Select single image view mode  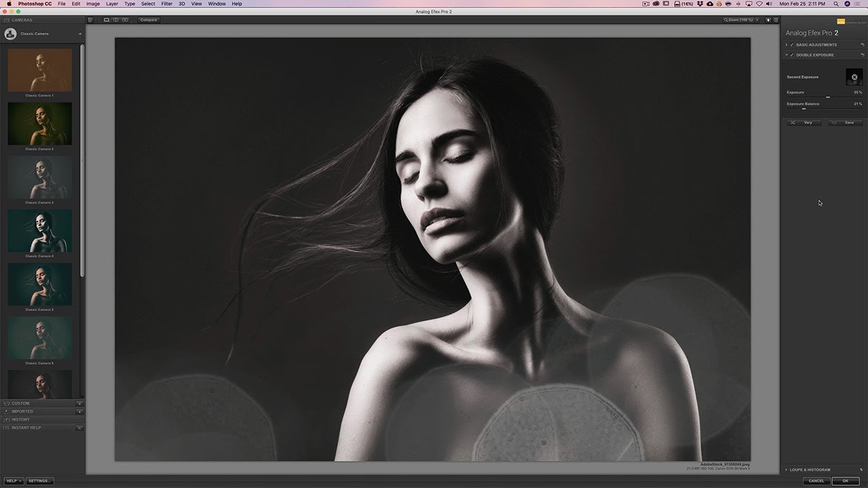coord(106,20)
